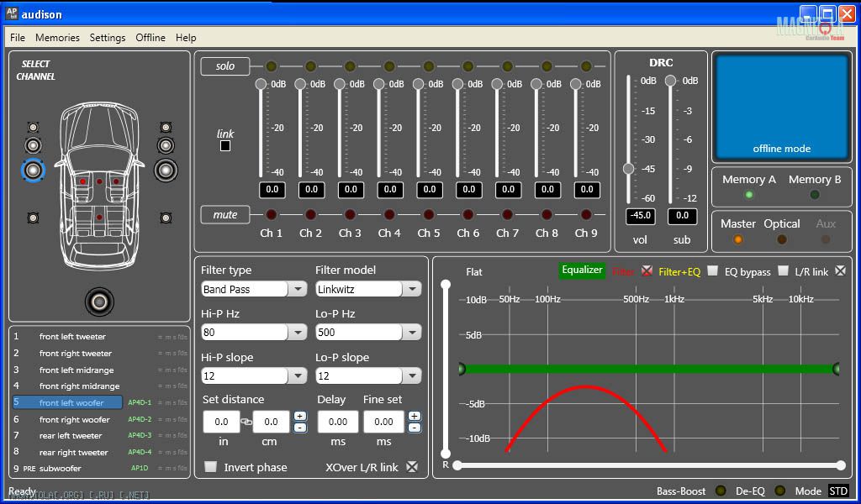The width and height of the screenshot is (861, 504).
Task: Select the front left tweeter speaker icon
Action: coord(34,127)
